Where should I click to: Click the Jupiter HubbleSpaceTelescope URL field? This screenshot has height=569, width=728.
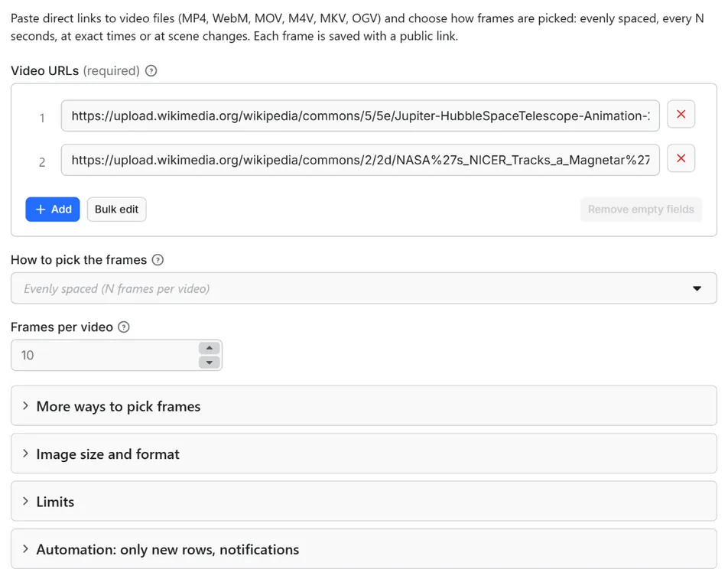360,115
